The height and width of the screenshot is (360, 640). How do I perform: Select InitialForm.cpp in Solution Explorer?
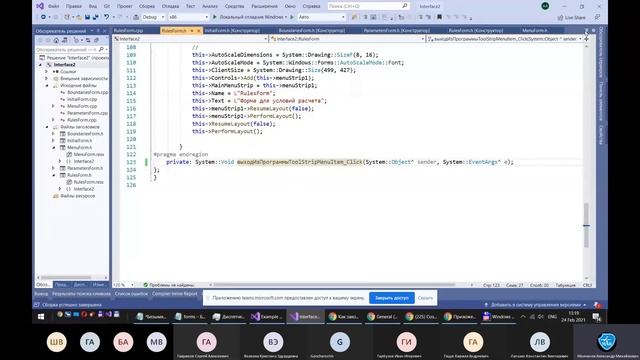click(82, 99)
